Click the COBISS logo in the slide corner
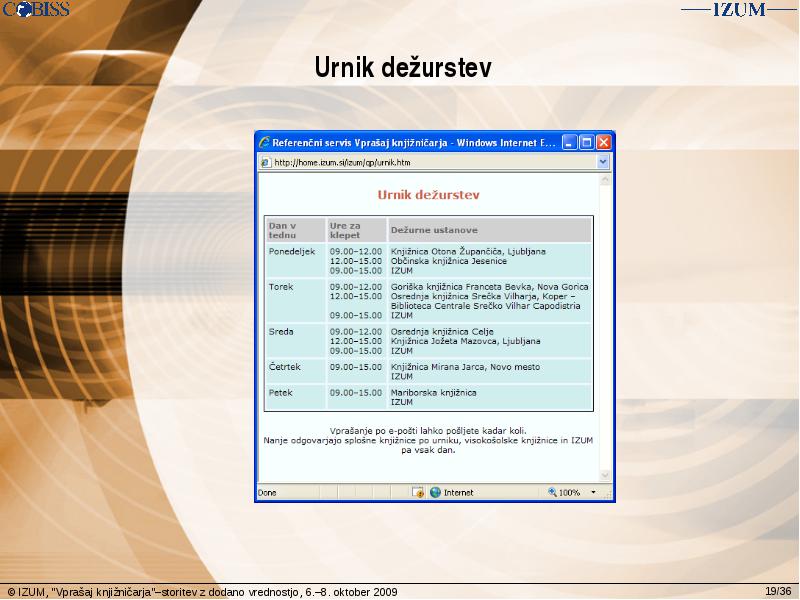The width and height of the screenshot is (800, 600). click(36, 9)
